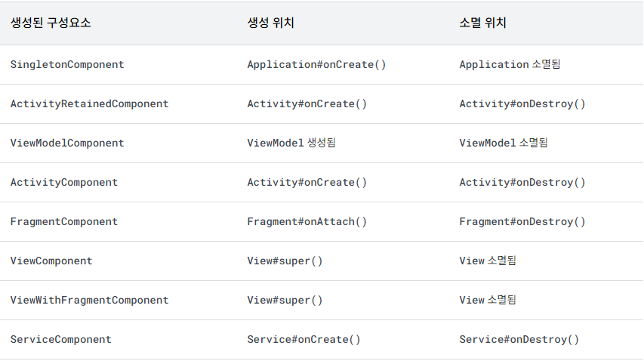
Task: Select the ActivityRetainedComponent cell
Action: [89, 104]
